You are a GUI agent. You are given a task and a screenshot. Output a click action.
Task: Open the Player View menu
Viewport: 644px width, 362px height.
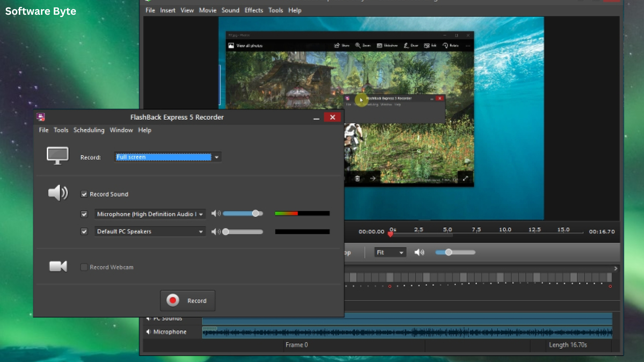click(187, 10)
